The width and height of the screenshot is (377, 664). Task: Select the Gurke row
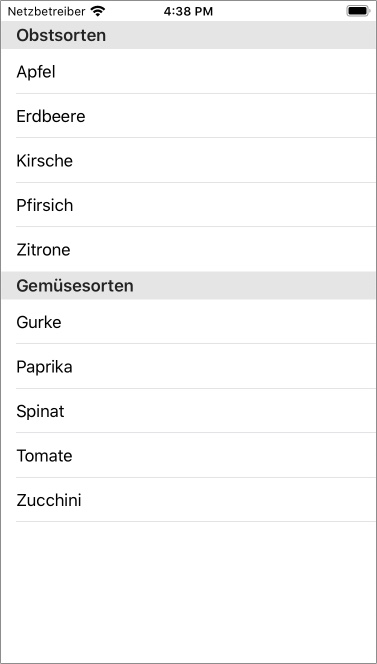point(188,322)
